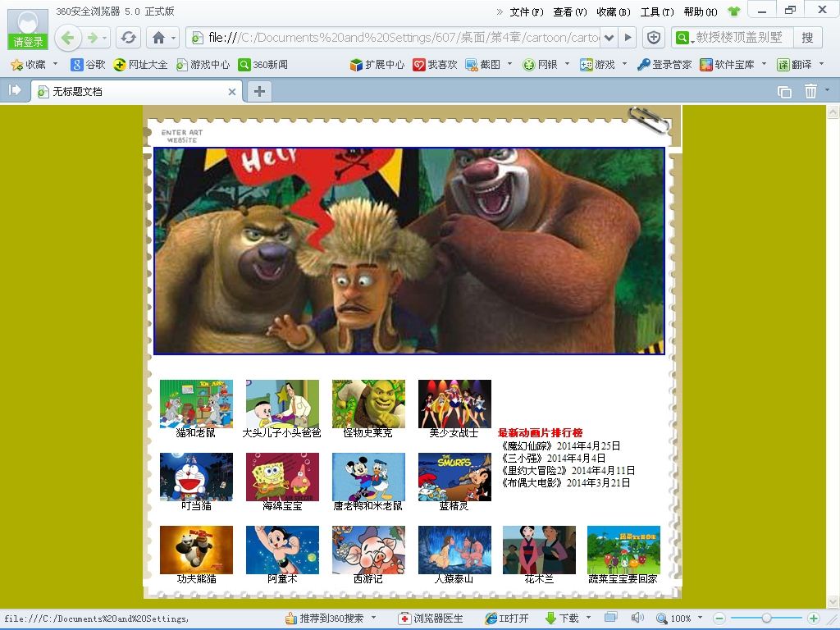Viewport: 840px width, 630px height.
Task: Click the green skin shirt icon
Action: click(734, 11)
